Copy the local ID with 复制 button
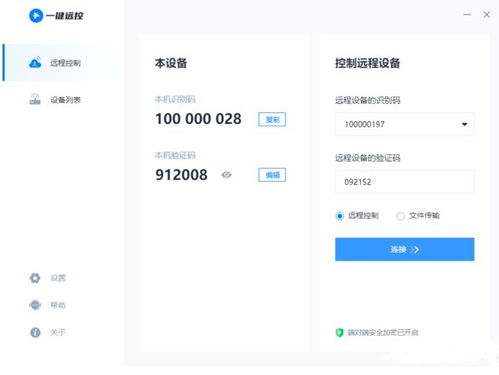The width and height of the screenshot is (499, 375). click(x=272, y=119)
